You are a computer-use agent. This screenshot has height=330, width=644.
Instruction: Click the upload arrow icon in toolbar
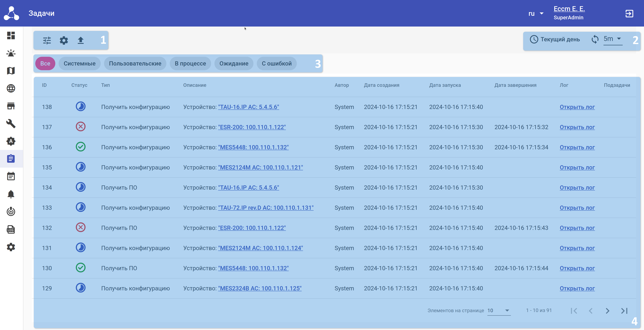tap(80, 40)
